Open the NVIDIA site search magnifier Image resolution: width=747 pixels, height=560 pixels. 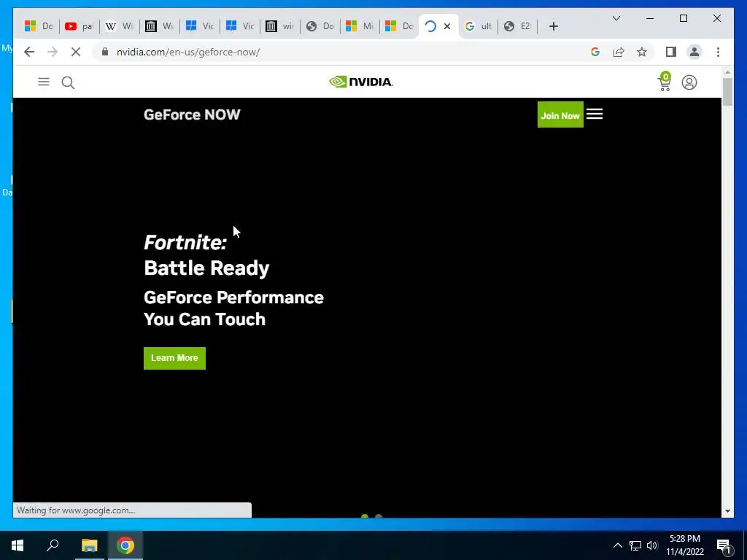click(68, 82)
